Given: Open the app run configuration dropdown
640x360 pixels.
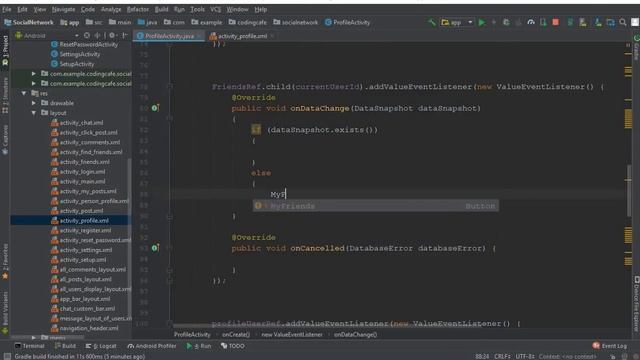Looking at the screenshot, I should (x=457, y=22).
